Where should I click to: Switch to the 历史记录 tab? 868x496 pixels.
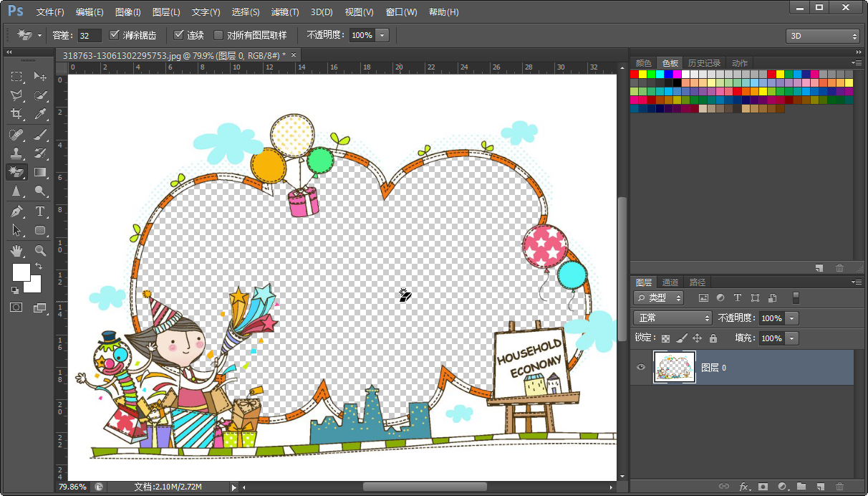pyautogui.click(x=704, y=63)
